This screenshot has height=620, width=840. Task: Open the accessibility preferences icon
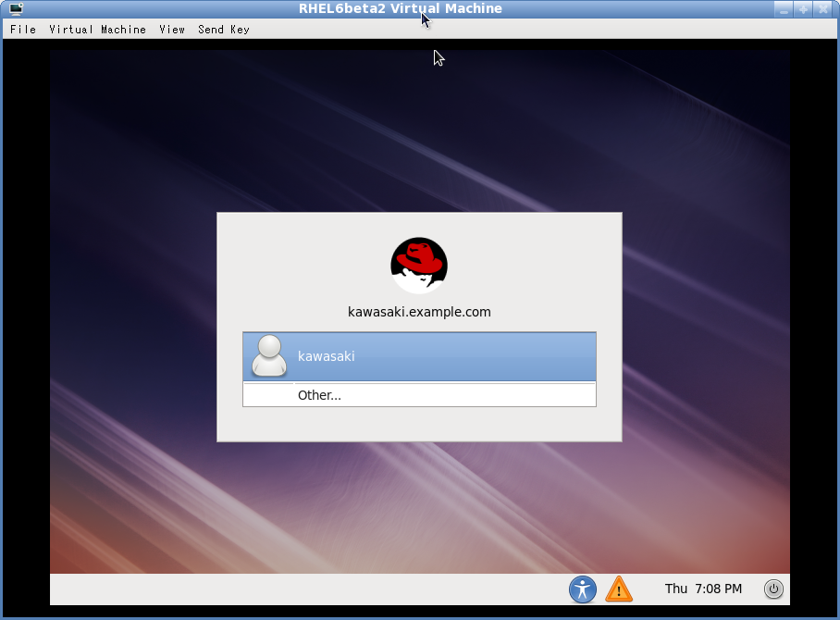(x=582, y=589)
